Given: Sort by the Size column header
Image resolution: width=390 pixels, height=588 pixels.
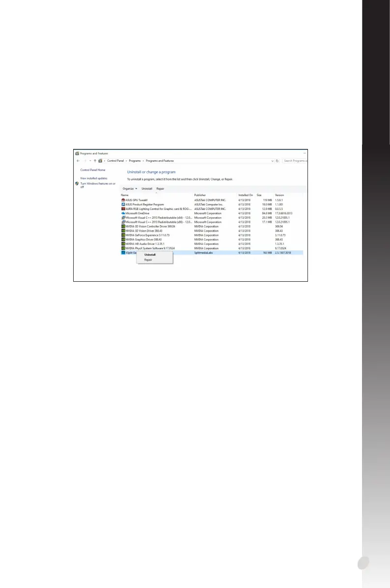Looking at the screenshot, I should tap(259, 195).
